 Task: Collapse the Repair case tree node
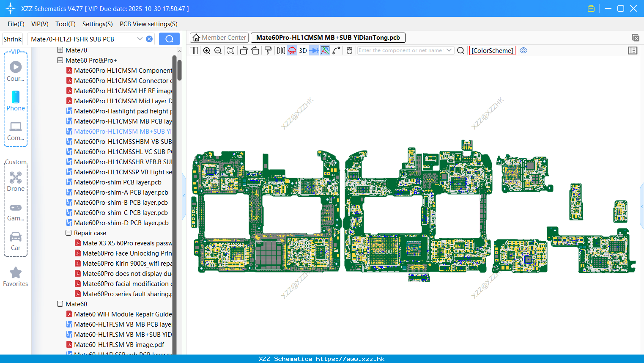69,233
